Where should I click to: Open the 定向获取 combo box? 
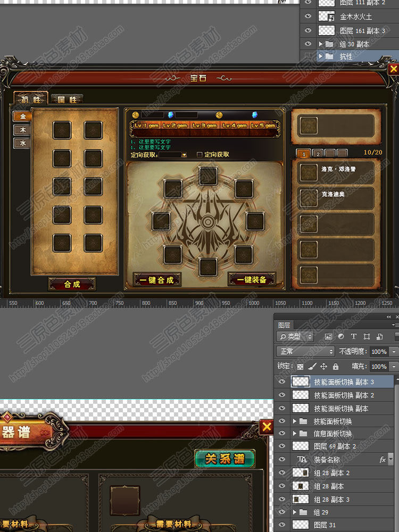coord(173,155)
